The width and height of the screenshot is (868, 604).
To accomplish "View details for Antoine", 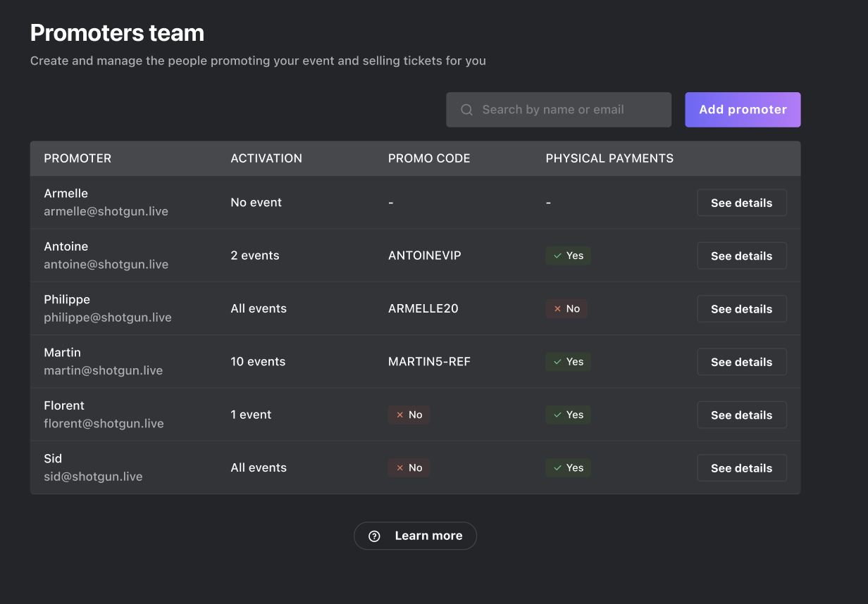I will coord(741,256).
